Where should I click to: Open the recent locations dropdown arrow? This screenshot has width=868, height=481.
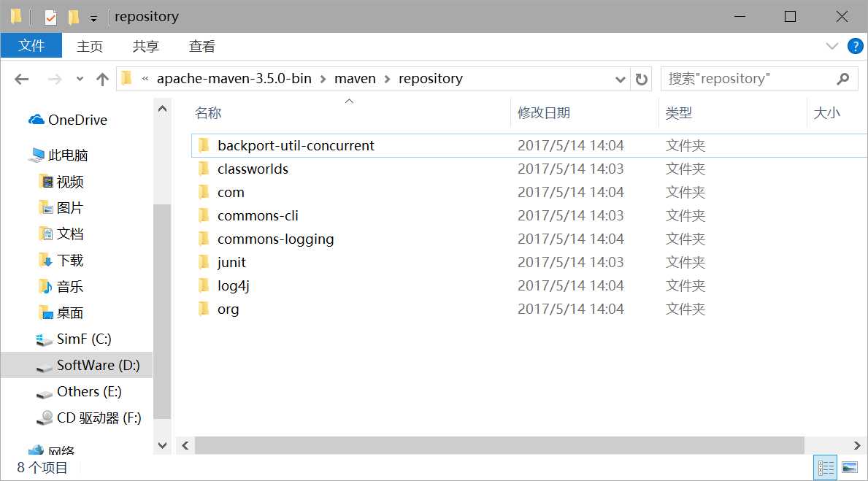pyautogui.click(x=80, y=79)
